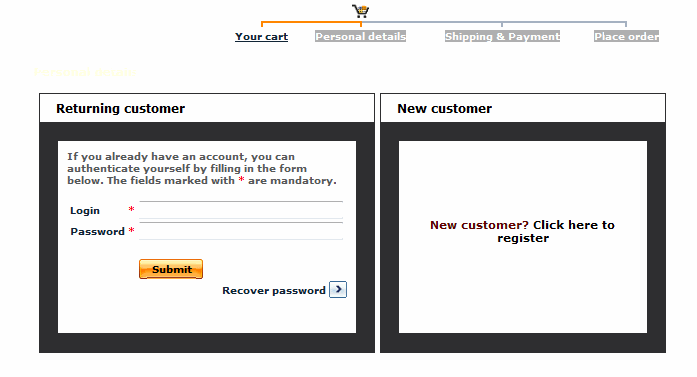The width and height of the screenshot is (697, 377).
Task: Click the red asterisk next to Password
Action: 131,230
